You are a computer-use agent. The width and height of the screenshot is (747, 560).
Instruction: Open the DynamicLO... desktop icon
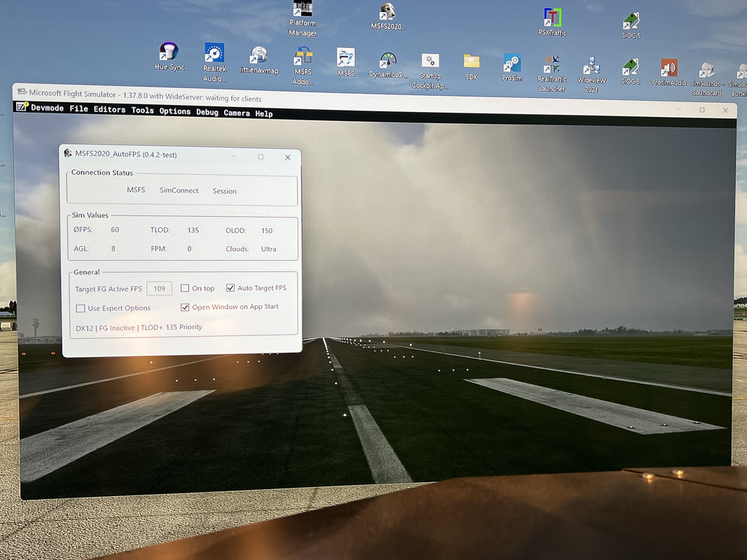389,65
